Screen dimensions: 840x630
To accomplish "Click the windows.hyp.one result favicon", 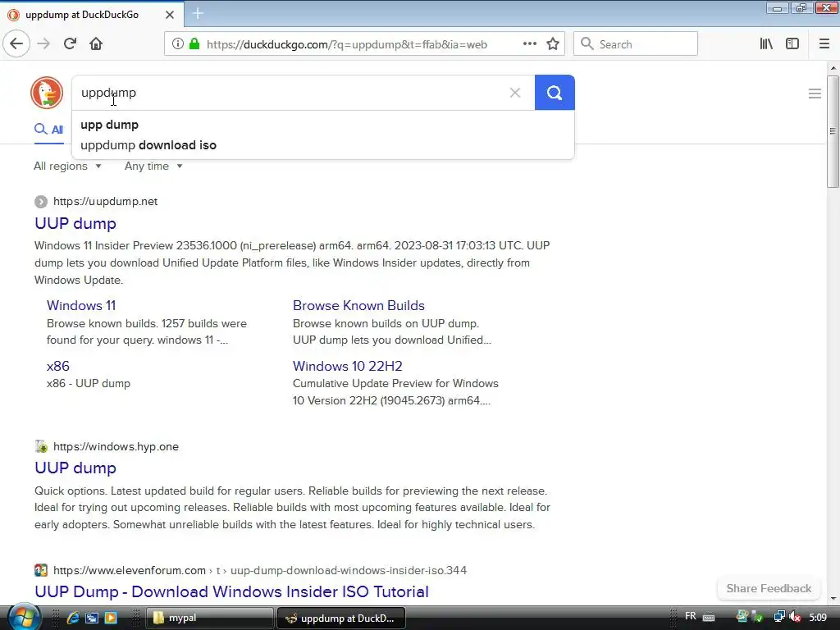I will coord(41,447).
